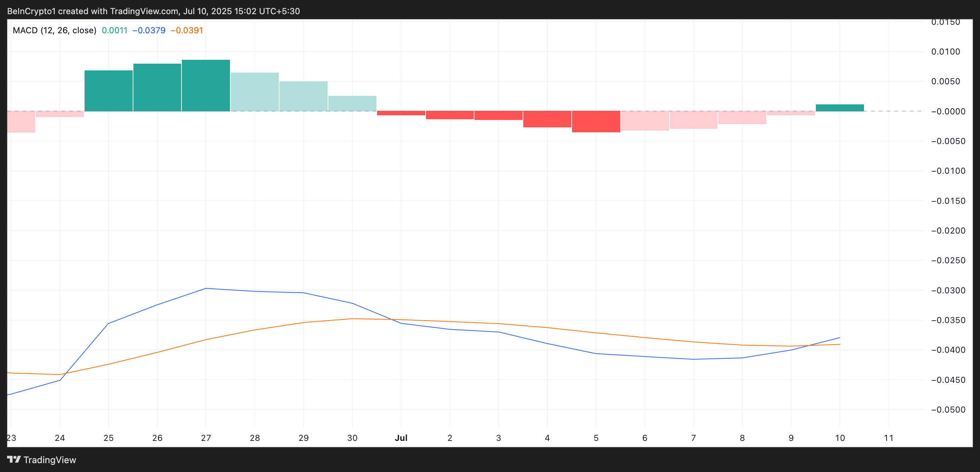Click the TradingView logo icon
Viewport: 980px width, 472px height.
[14, 460]
